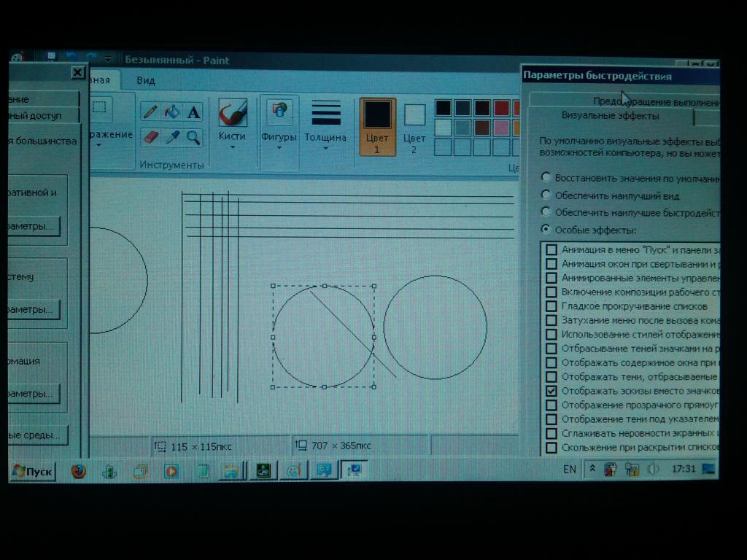
Task: Select the Eraser tool
Action: coord(151,137)
